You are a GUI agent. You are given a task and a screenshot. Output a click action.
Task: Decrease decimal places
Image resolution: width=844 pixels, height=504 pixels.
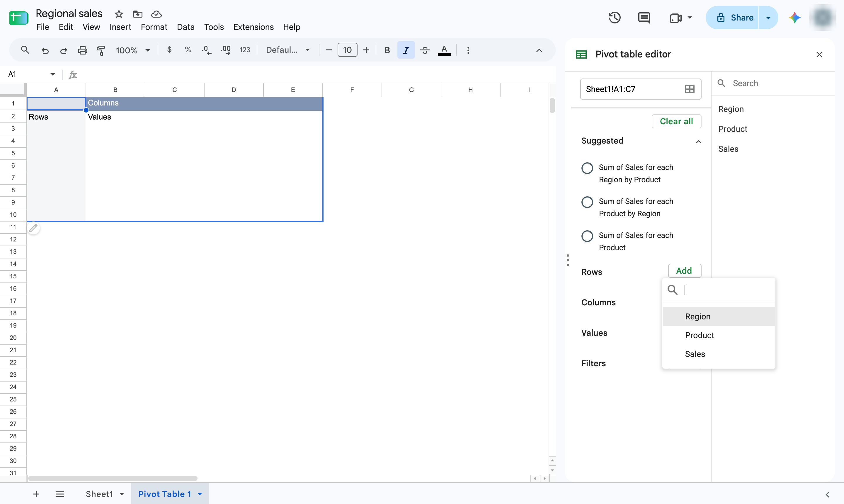tap(207, 50)
